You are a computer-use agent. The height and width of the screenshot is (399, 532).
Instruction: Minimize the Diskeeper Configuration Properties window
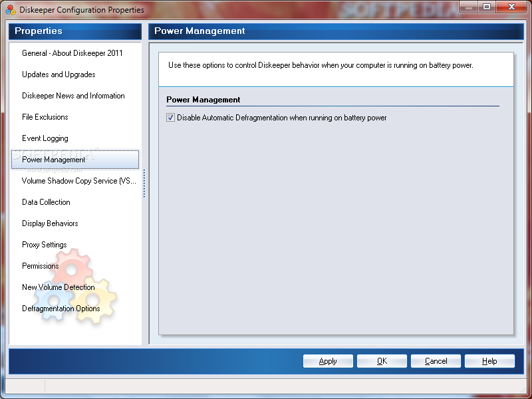click(469, 7)
